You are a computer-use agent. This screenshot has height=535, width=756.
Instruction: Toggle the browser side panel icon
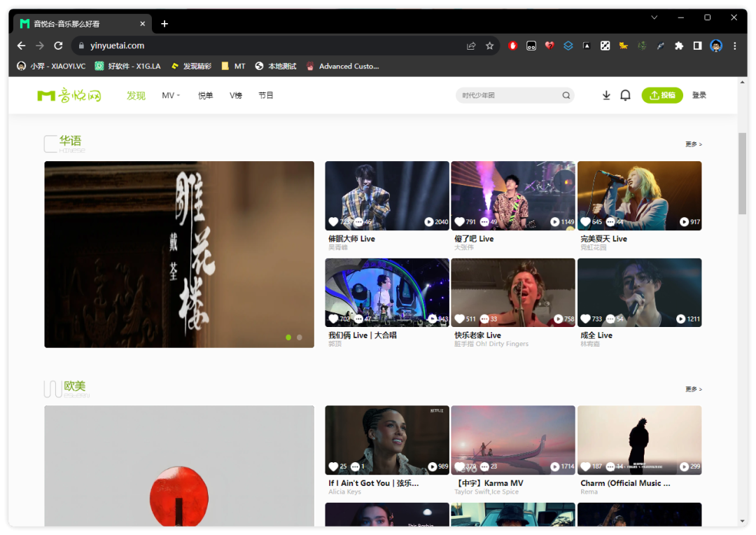[697, 46]
